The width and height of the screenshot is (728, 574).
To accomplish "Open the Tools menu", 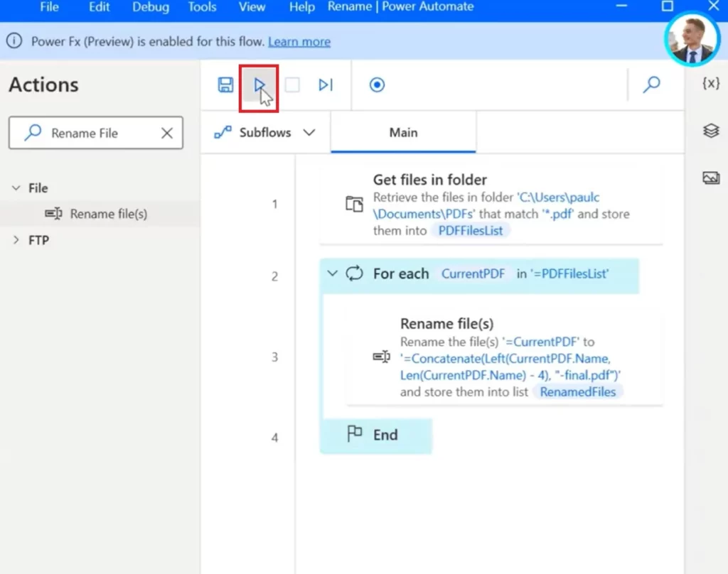I will [202, 7].
